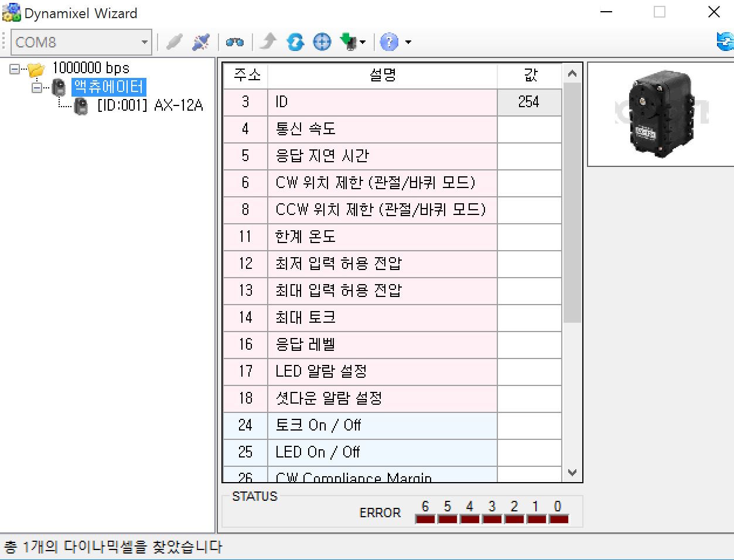The image size is (734, 560).
Task: Click the table scrollbar up arrow
Action: tap(572, 73)
